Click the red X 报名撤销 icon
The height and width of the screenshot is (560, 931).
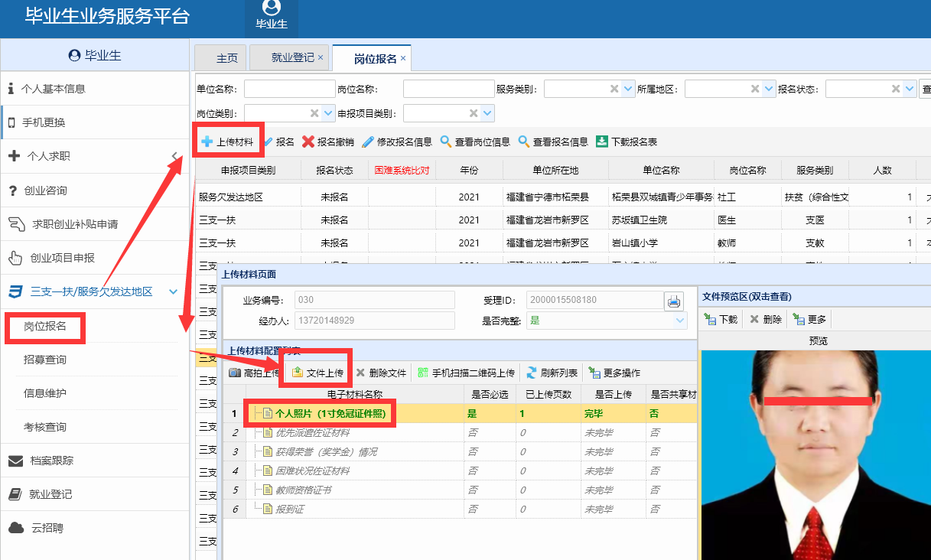308,142
